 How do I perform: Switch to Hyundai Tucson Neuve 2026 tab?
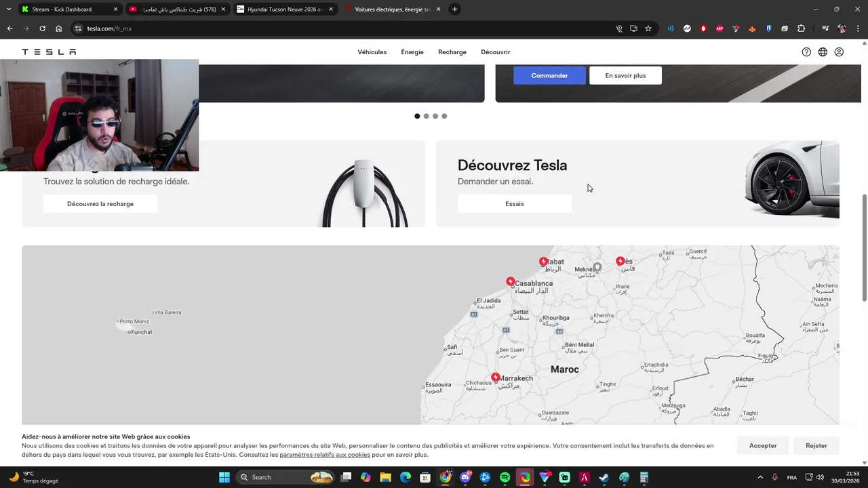pyautogui.click(x=285, y=9)
